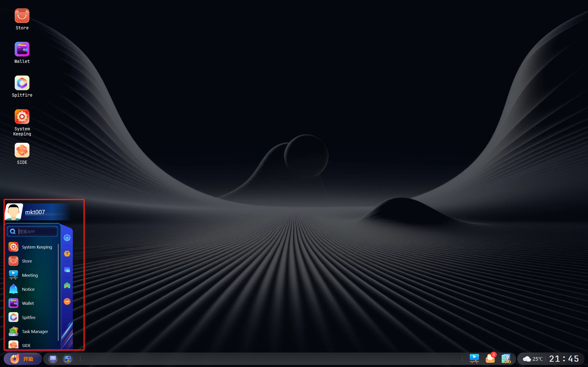Screen dimensions: 588x367
Task: Open the toggle switches control icon in taskbar
Action: tap(68, 359)
